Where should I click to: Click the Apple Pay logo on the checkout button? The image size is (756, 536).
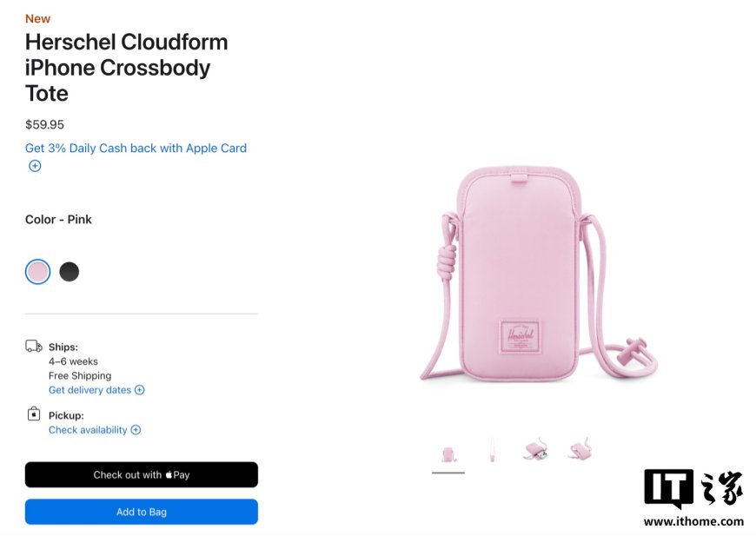pos(169,474)
